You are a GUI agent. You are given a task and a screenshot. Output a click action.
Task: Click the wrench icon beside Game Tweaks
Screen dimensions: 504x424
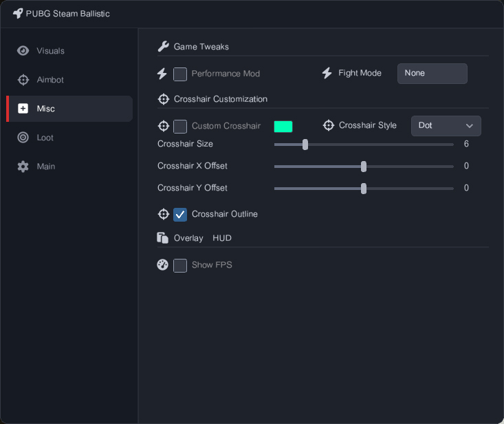point(163,47)
